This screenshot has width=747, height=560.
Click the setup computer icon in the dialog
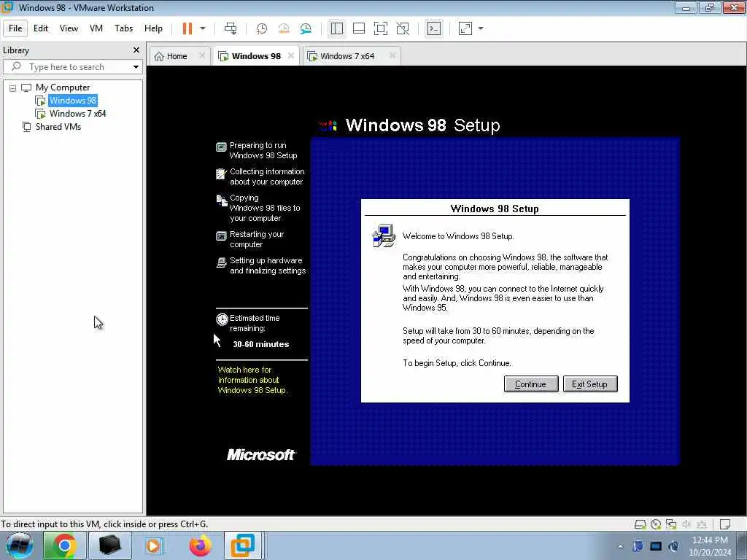pyautogui.click(x=384, y=236)
